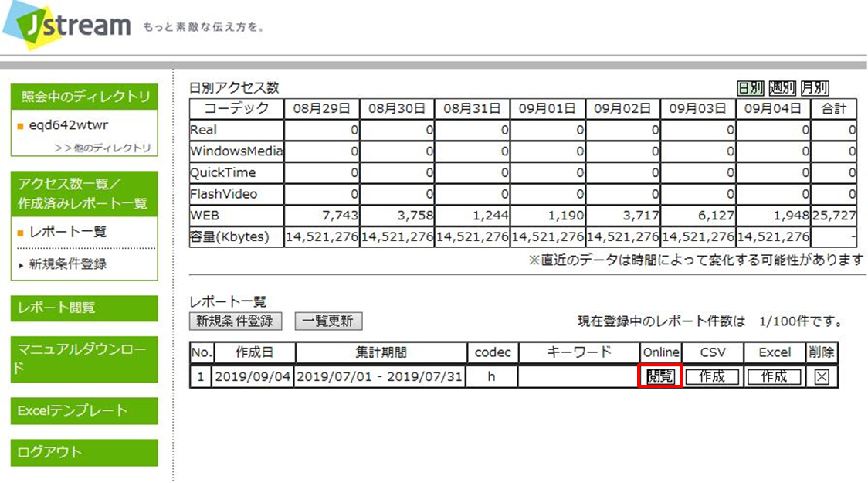Click WEB value 7,743 for 08月29日

[340, 216]
